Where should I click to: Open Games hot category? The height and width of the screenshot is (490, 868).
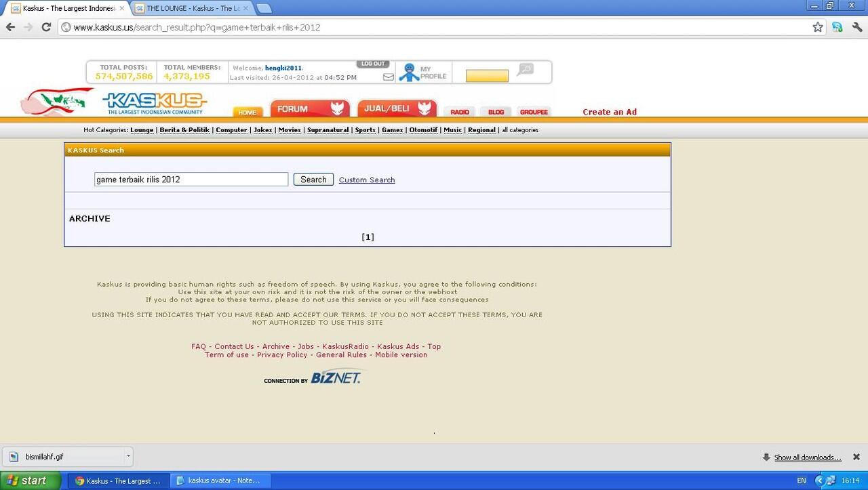click(392, 130)
